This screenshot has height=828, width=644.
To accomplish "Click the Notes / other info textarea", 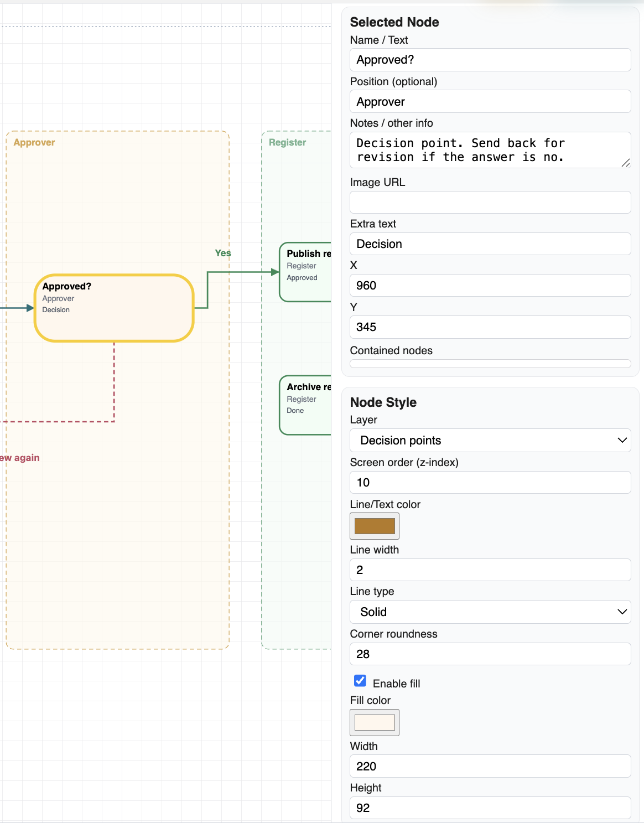I will point(490,150).
